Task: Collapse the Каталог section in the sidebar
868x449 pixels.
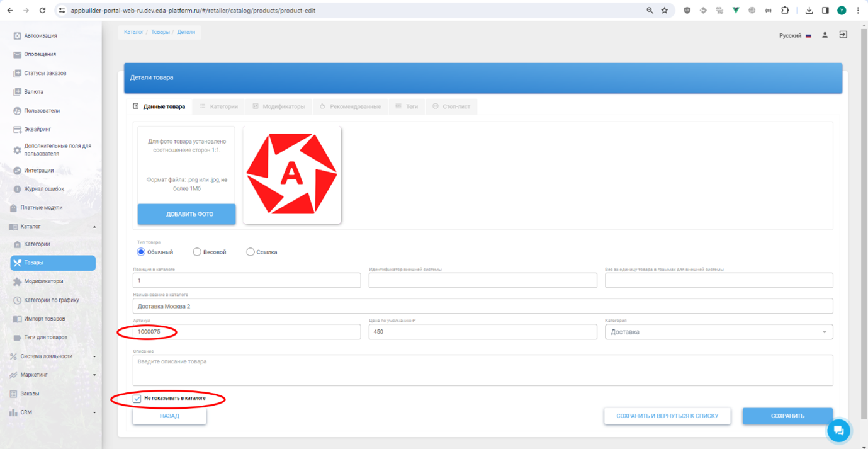Action: (53, 227)
